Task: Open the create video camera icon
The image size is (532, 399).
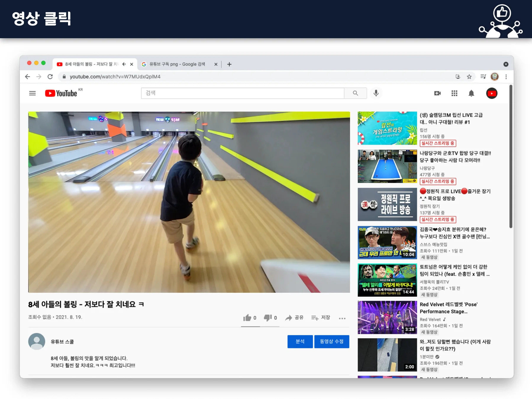Action: 437,93
